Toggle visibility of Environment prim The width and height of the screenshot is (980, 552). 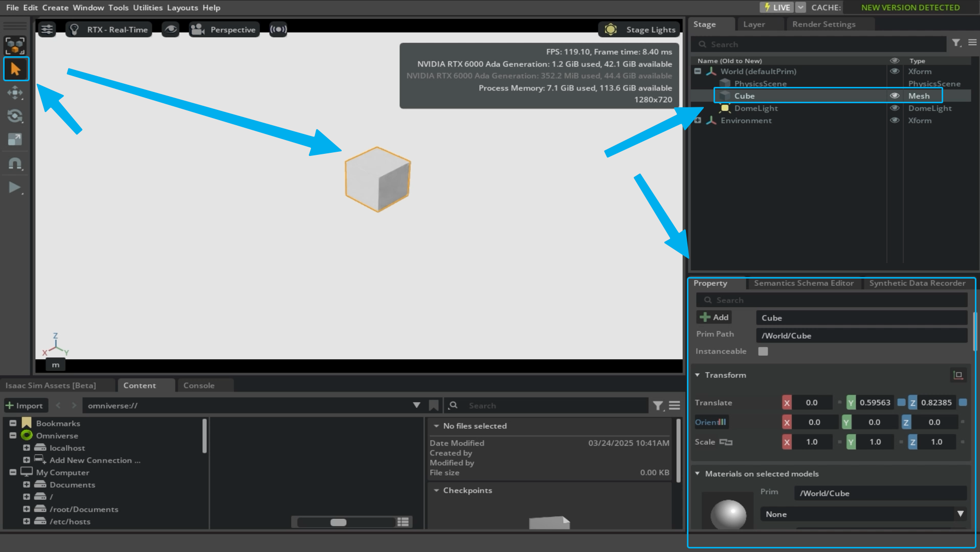click(895, 121)
